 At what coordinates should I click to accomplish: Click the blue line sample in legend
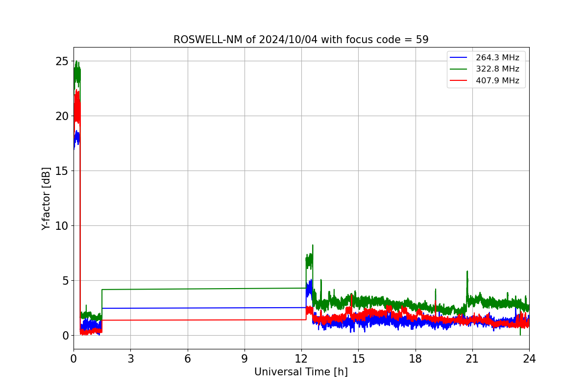tap(459, 58)
